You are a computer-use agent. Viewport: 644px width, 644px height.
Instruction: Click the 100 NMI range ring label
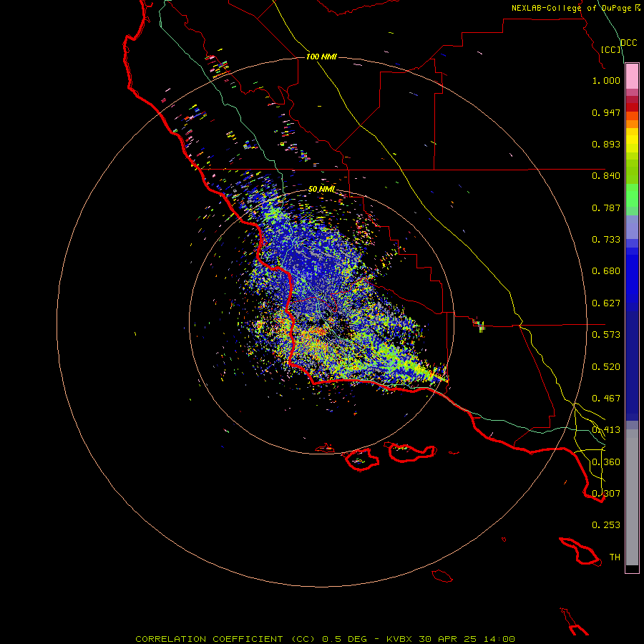[321, 57]
